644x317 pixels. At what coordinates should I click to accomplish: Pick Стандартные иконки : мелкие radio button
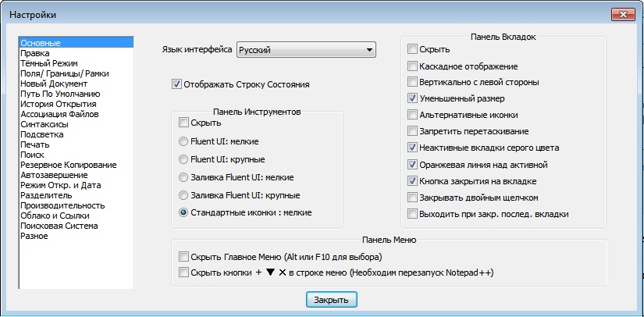[184, 212]
